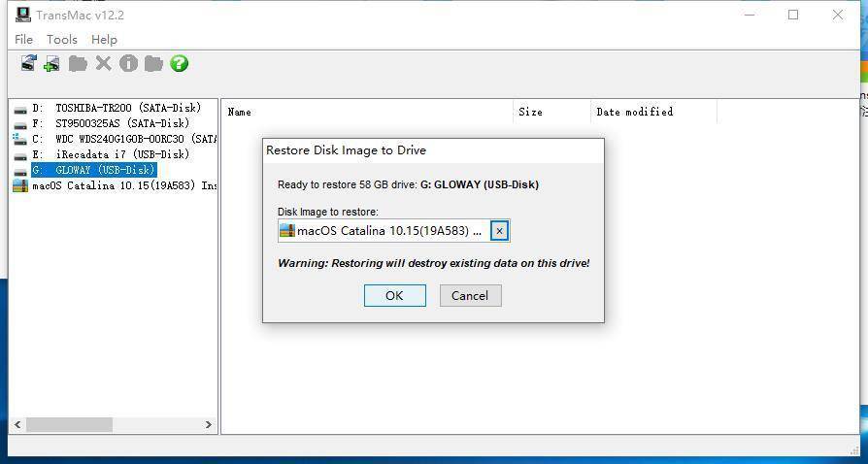
Task: Click the Disk Image to restore field
Action: pyautogui.click(x=393, y=231)
